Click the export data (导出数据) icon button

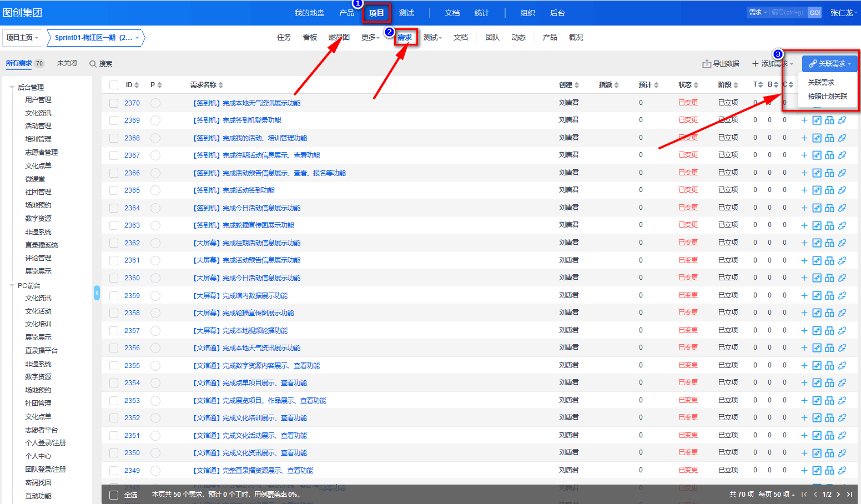coord(721,64)
